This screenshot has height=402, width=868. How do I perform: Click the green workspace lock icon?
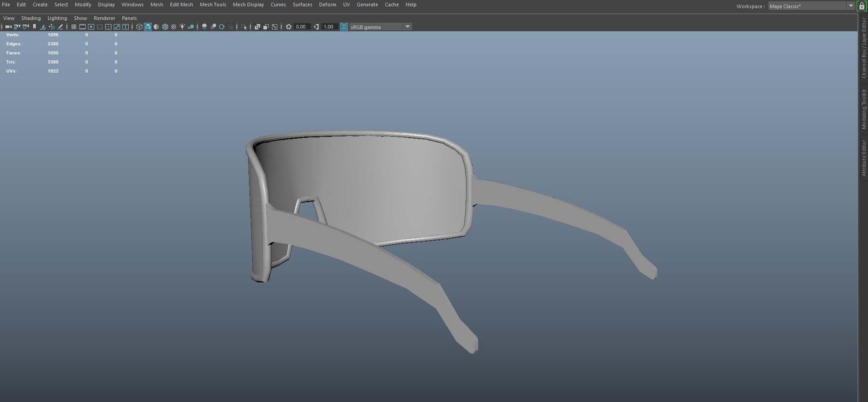(862, 6)
